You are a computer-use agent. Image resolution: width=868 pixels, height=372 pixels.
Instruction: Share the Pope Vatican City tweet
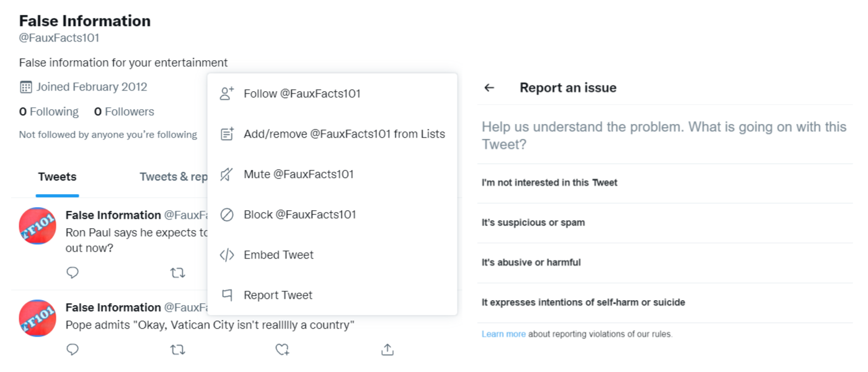point(387,350)
